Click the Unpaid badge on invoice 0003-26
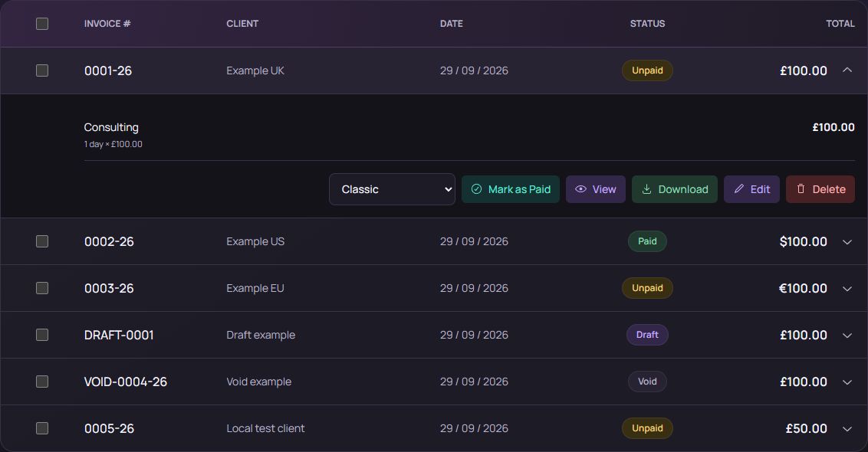 coord(647,288)
